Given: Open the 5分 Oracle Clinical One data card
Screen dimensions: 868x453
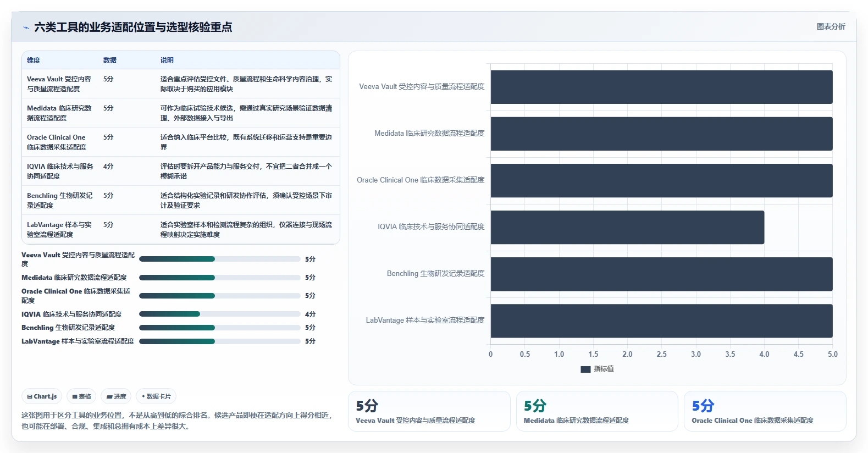Looking at the screenshot, I should pos(765,411).
